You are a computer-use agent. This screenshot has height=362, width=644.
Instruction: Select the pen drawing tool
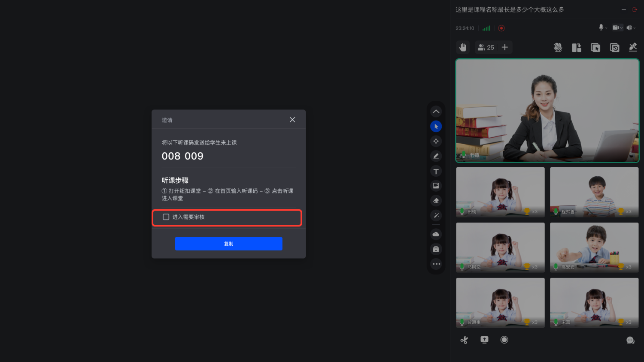[x=436, y=156]
